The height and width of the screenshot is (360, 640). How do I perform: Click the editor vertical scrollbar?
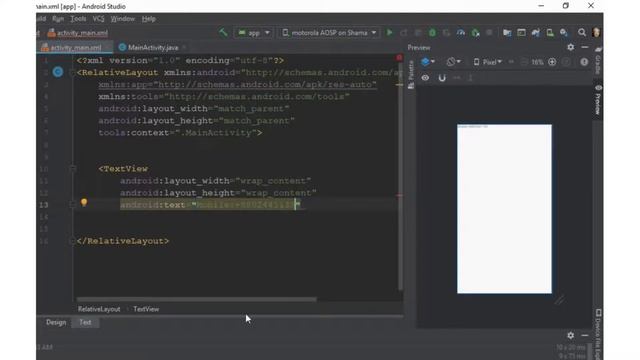point(400,175)
